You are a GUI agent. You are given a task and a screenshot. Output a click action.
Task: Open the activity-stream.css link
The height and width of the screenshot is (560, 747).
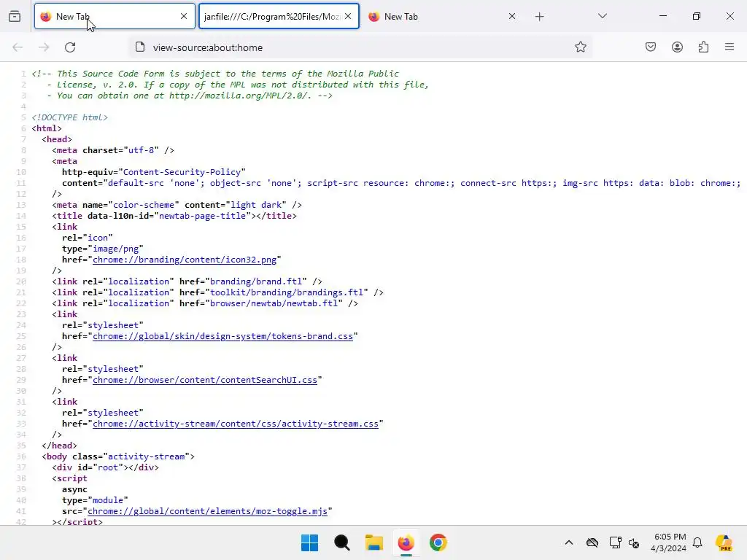click(x=236, y=424)
